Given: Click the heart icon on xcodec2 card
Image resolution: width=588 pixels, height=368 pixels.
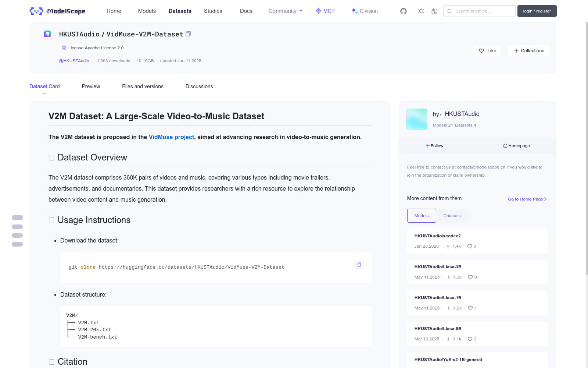Looking at the screenshot, I should point(470,246).
